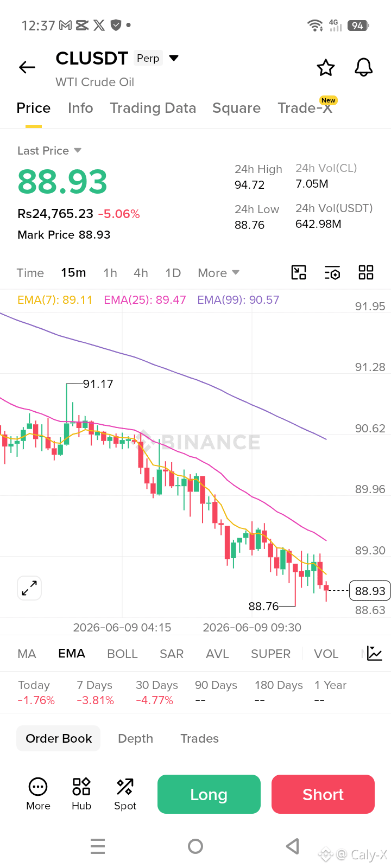391x868 pixels.
Task: Toggle the MA indicator
Action: click(27, 654)
